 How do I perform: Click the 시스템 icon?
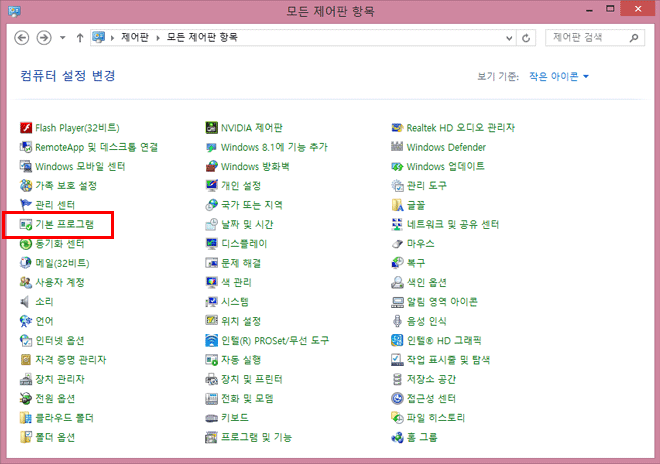[211, 302]
